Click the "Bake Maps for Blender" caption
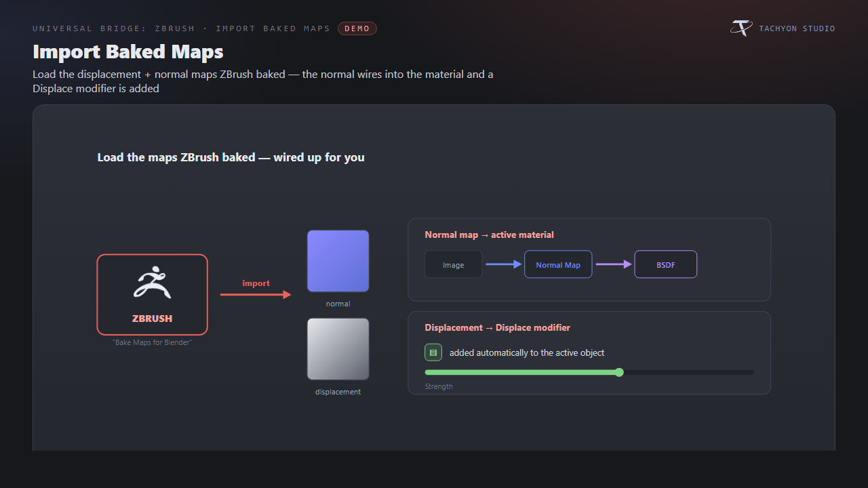Viewport: 868px width, 488px height. tap(153, 342)
